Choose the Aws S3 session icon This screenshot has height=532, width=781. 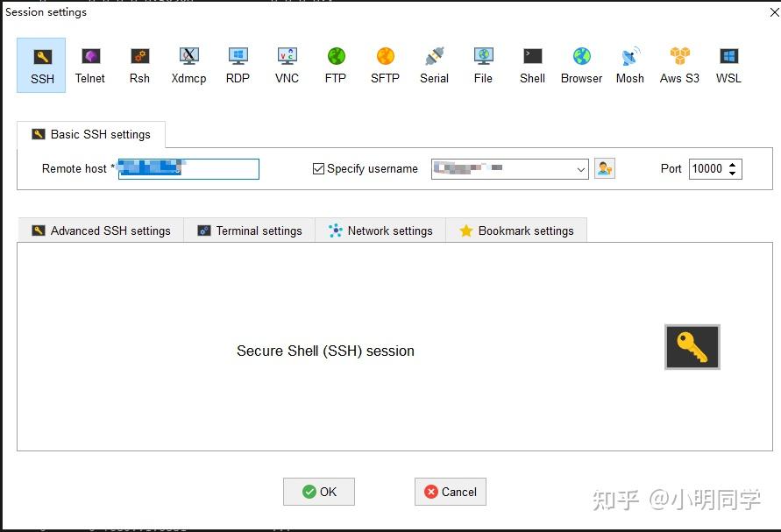[678, 63]
